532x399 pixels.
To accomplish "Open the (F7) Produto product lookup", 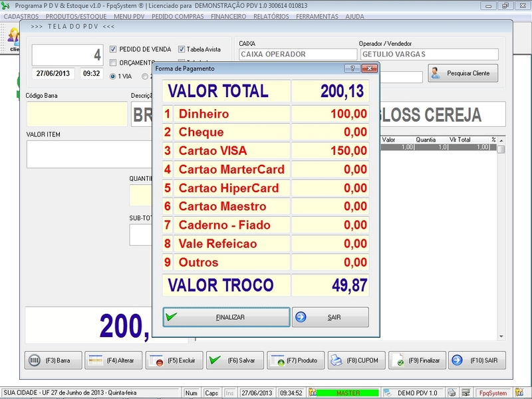I will [x=295, y=360].
